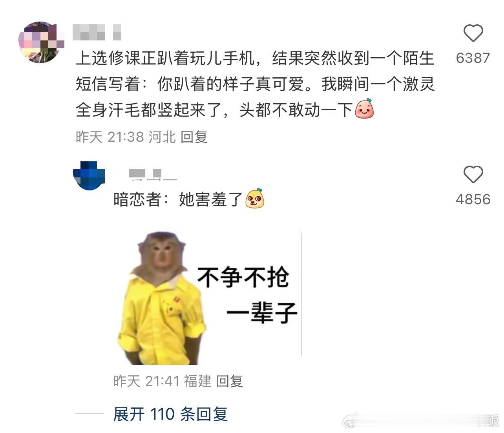Like the comment with 6387 likes

click(x=473, y=33)
